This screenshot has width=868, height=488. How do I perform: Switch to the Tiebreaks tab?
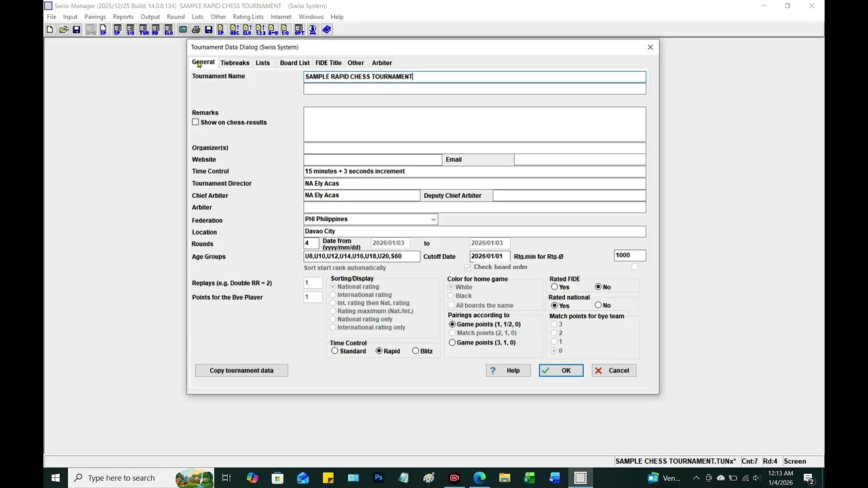point(235,63)
